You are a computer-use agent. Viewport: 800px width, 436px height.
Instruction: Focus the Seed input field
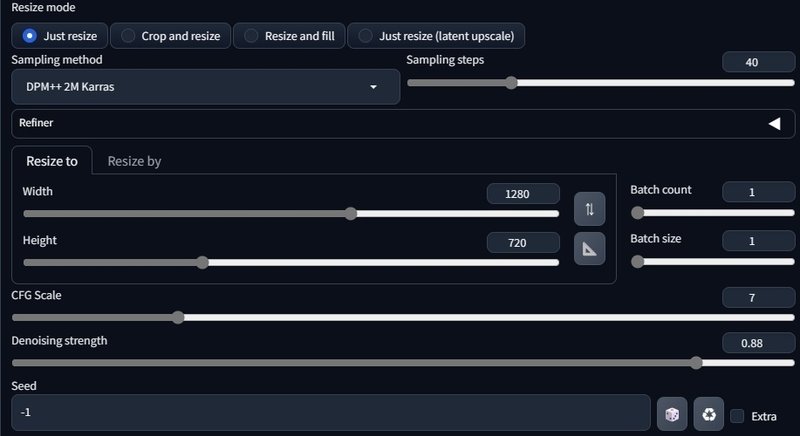[x=331, y=412]
